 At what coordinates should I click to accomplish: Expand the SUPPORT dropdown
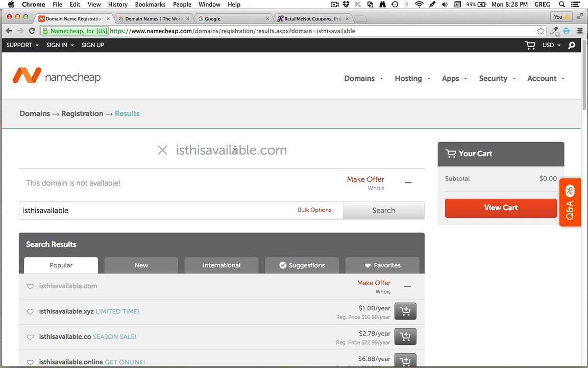(x=22, y=45)
